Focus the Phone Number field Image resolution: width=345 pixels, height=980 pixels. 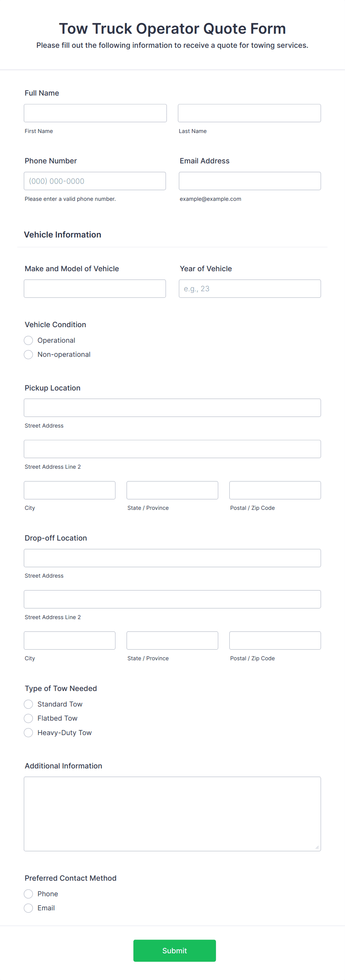[x=95, y=181]
